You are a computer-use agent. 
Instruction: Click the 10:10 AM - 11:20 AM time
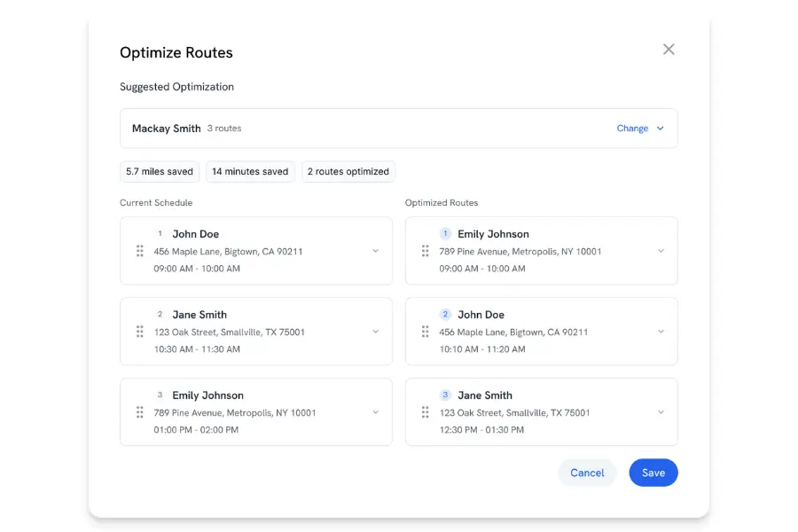click(x=482, y=349)
